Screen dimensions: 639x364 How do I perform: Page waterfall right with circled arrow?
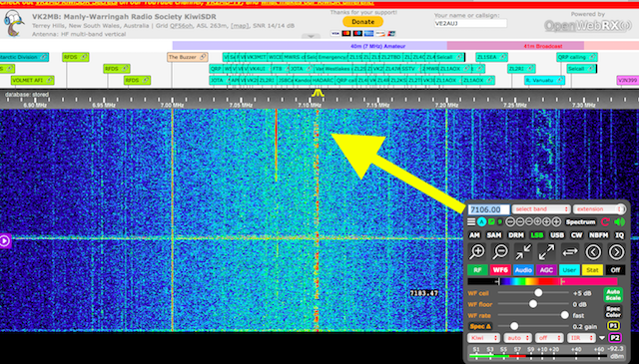point(616,252)
